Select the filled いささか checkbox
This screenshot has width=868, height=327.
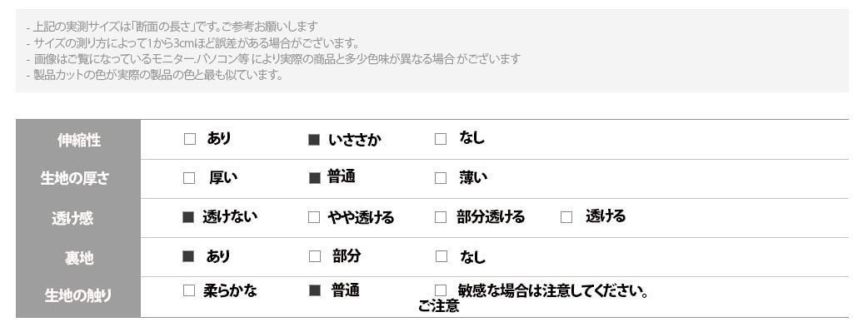tap(314, 140)
